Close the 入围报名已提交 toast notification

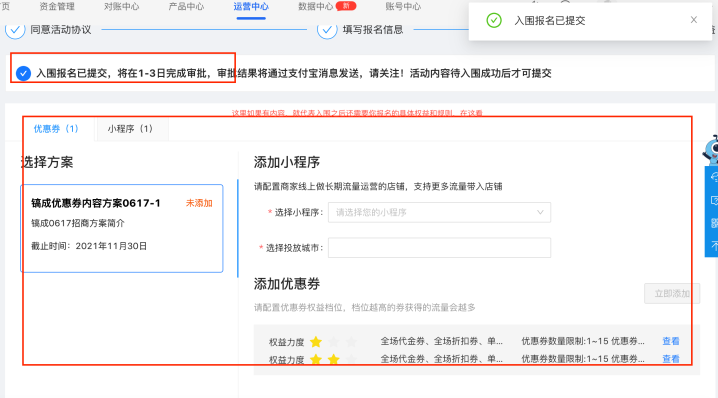click(694, 20)
